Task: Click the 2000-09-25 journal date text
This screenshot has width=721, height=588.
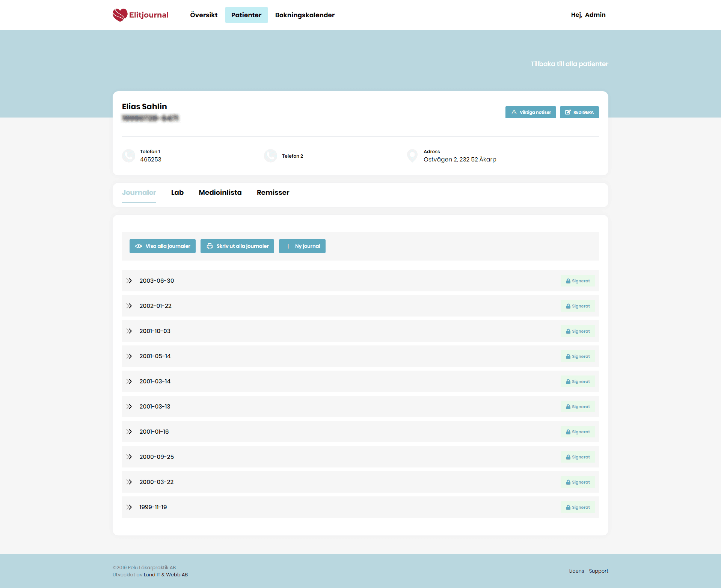Action: pos(157,457)
